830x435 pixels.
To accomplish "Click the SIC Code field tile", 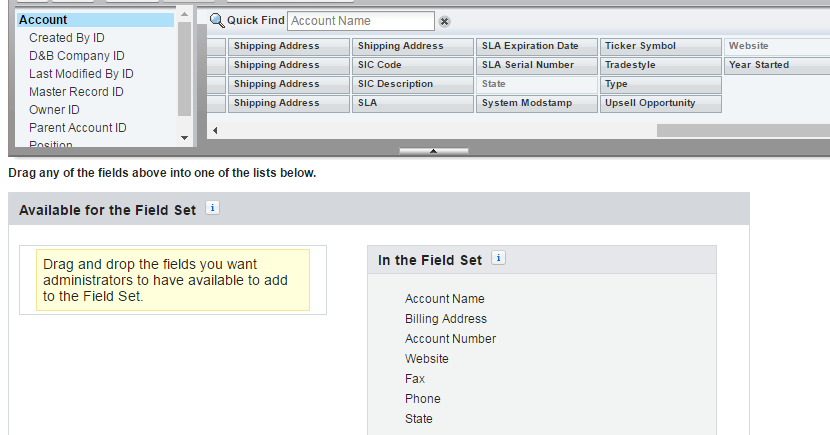I will (x=413, y=66).
